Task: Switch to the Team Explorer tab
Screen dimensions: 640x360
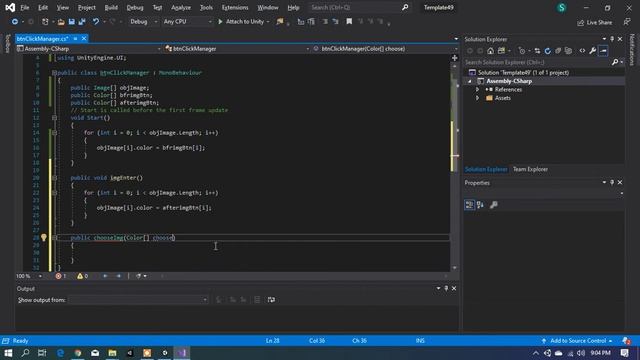Action: [x=530, y=169]
